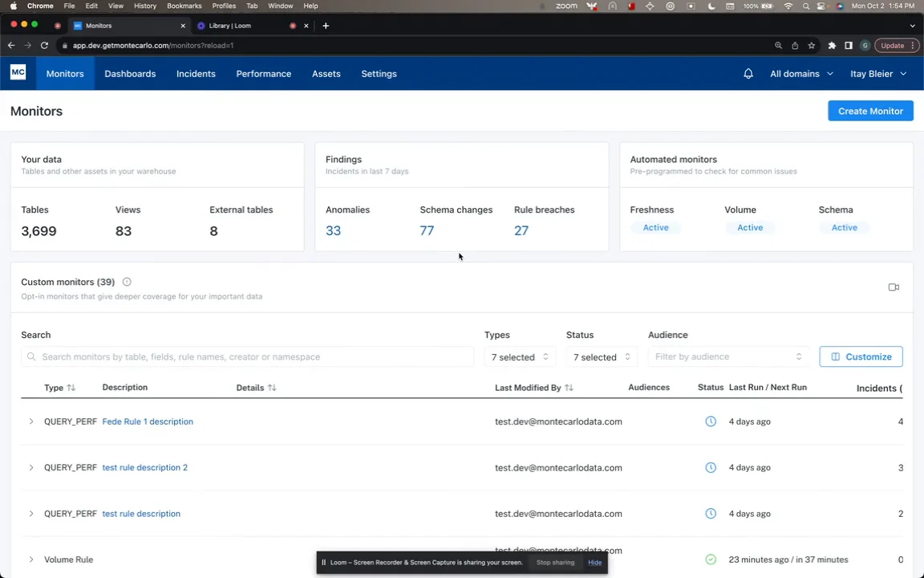
Task: Open the Chrome Bookmarks menu
Action: pos(184,6)
